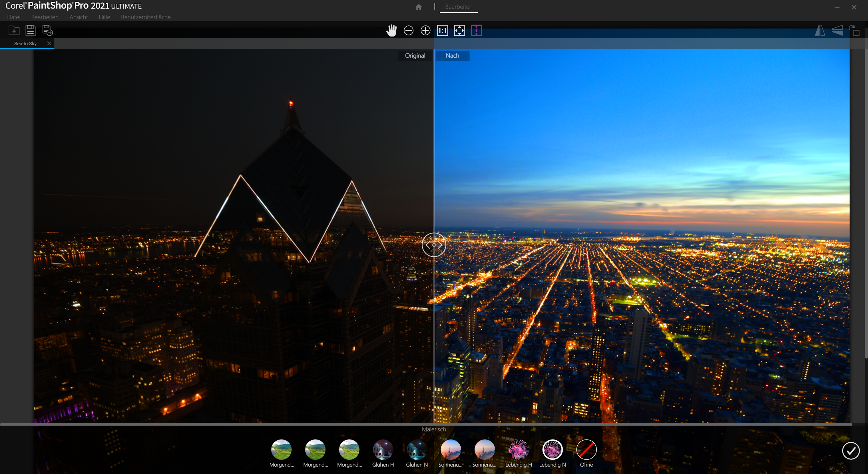Screen dimensions: 868x474
Task: Go to the Home screen icon
Action: click(419, 7)
